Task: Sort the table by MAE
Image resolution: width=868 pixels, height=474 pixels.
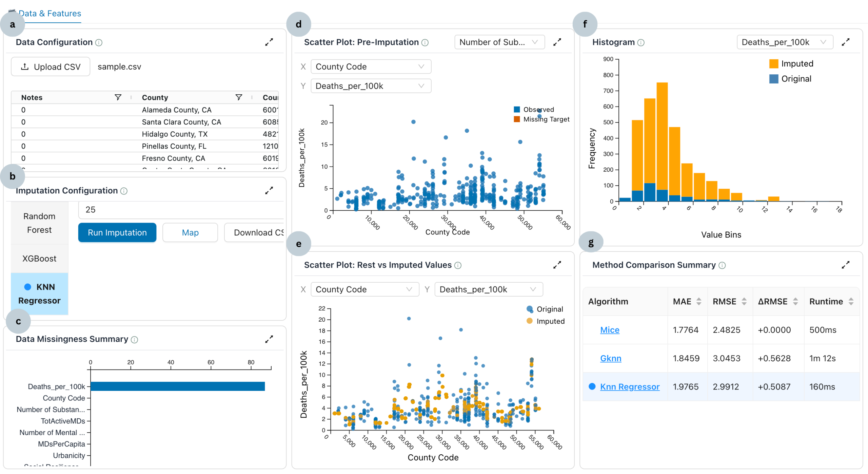Action: click(x=699, y=301)
